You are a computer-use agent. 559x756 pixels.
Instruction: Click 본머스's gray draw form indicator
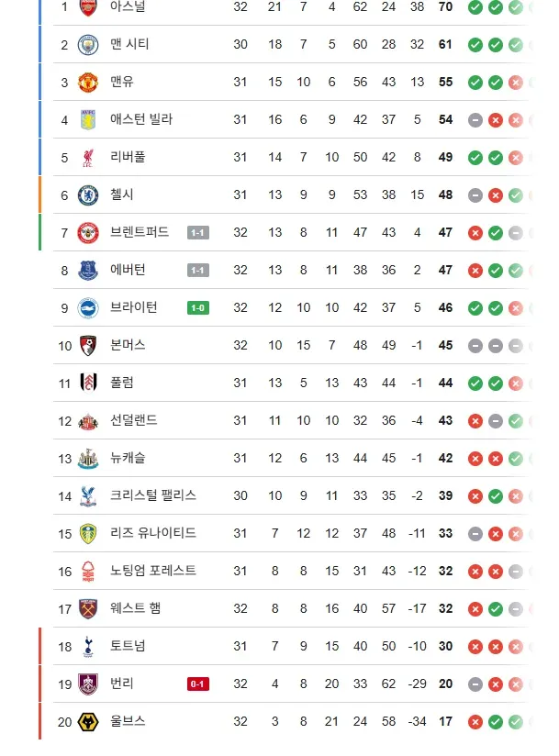tap(475, 345)
